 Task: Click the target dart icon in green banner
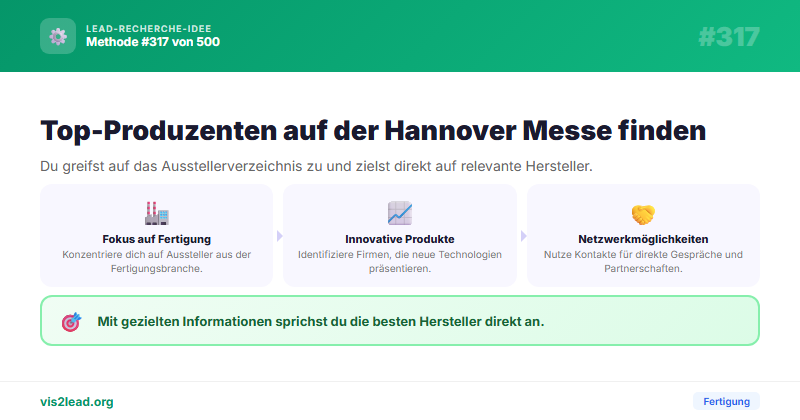(x=71, y=322)
